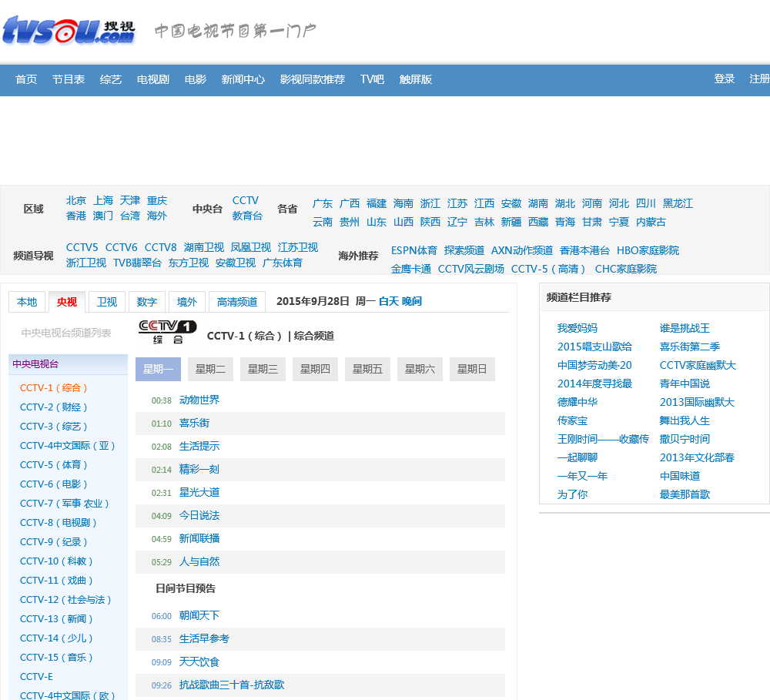The width and height of the screenshot is (770, 700).
Task: Select CCTV-5（体育）in the channel list
Action: (54, 464)
